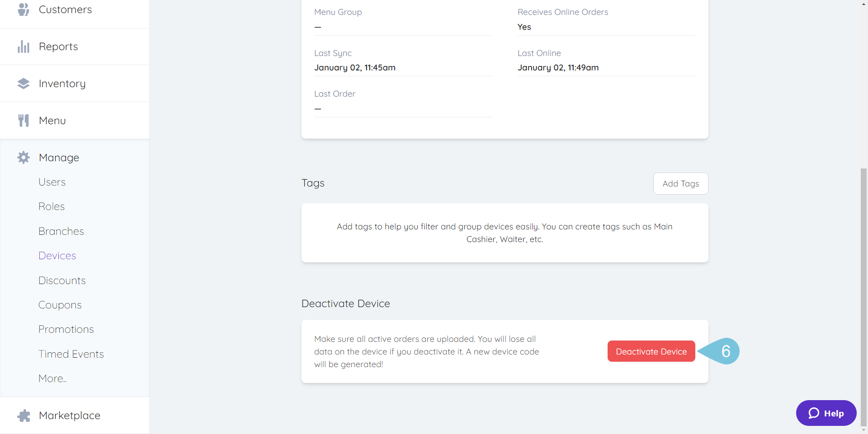Open the Help widget
This screenshot has height=434, width=868.
click(826, 413)
